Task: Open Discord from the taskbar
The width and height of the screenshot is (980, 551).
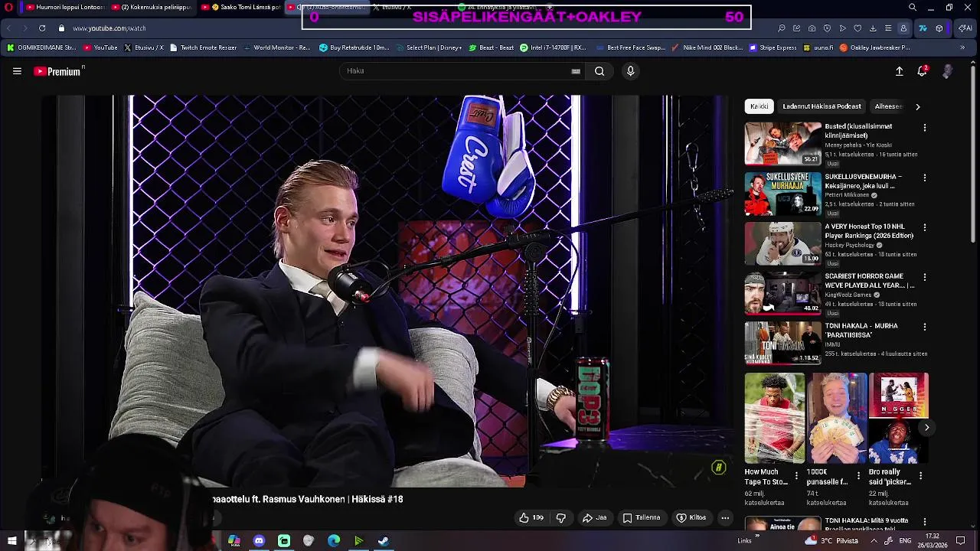Action: [x=259, y=541]
